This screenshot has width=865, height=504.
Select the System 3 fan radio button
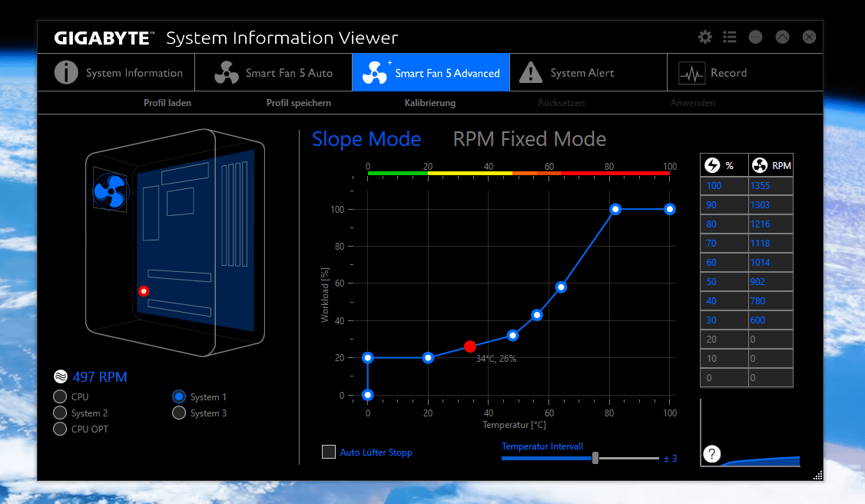179,413
